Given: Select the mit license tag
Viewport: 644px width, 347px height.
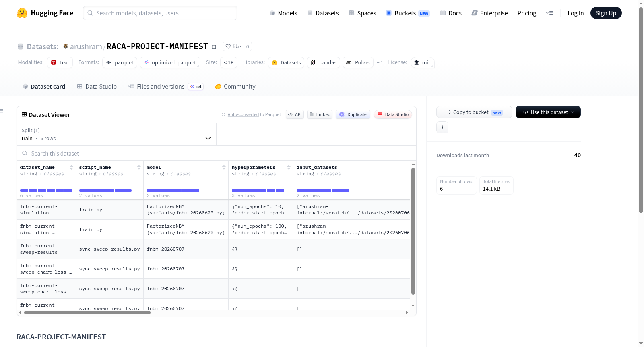Looking at the screenshot, I should [422, 62].
